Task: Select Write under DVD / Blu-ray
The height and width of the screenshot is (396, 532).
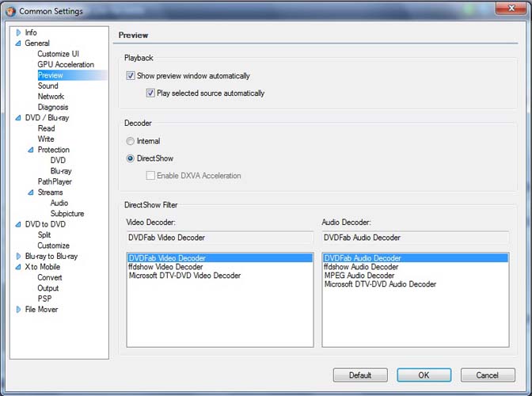Action: coord(46,139)
